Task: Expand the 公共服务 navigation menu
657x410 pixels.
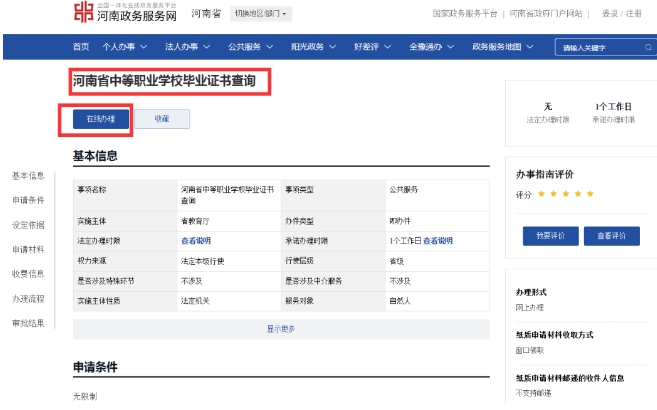Action: 251,47
